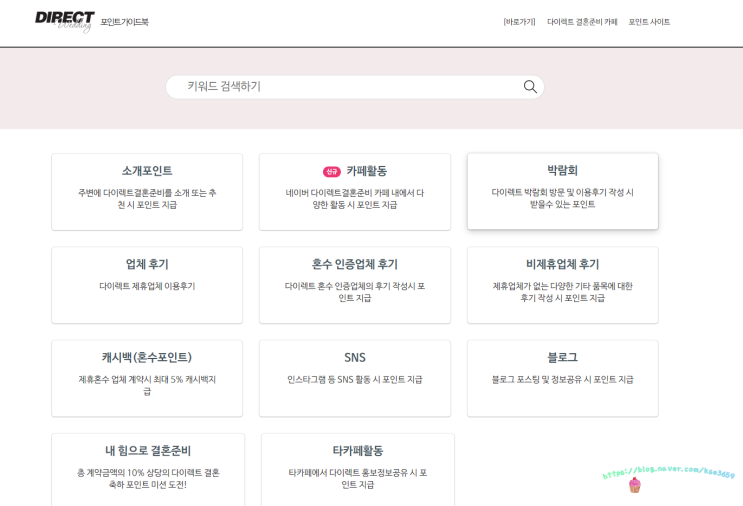Image resolution: width=743 pixels, height=506 pixels.
Task: Focus the 키워드 검색하기 search field
Action: [354, 87]
